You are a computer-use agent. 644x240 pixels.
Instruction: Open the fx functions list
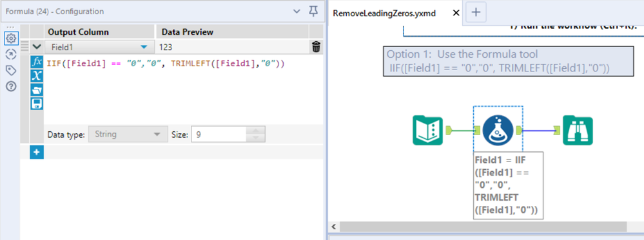(37, 62)
